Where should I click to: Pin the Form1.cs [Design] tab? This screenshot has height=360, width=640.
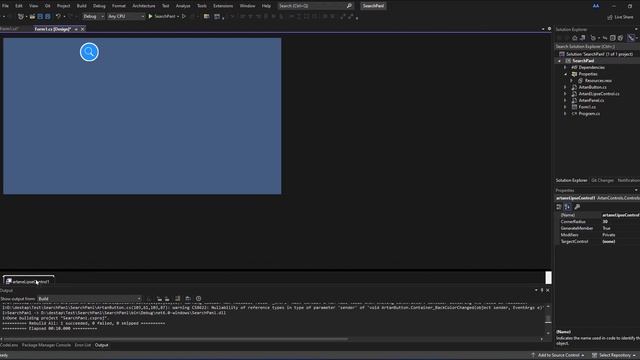click(76, 29)
